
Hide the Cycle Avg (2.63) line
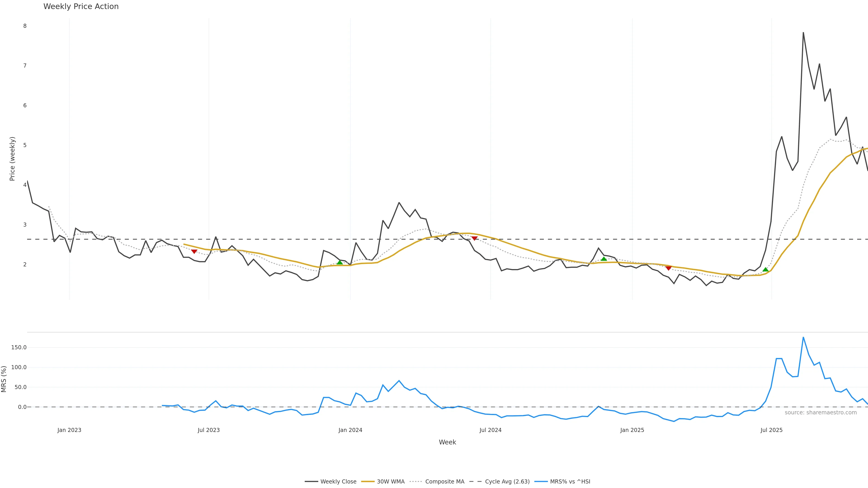pos(507,482)
